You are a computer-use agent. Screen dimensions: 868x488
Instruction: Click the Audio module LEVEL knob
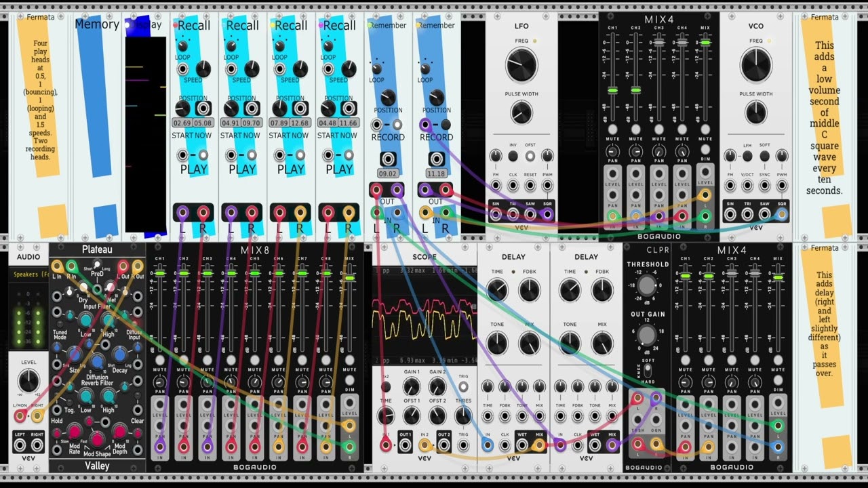coord(28,382)
